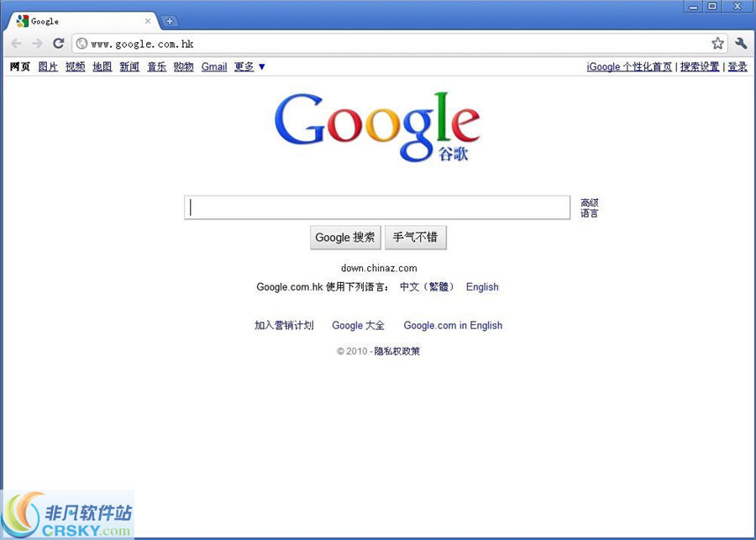Open 搜索设置 search settings
756x540 pixels.
(x=699, y=66)
